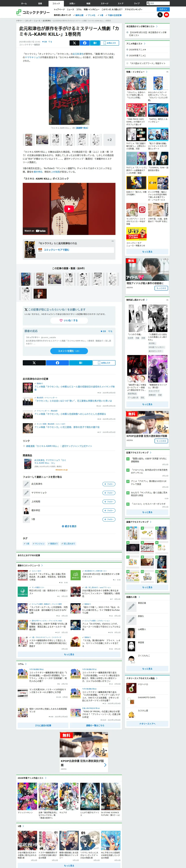
Task: Click the ghost avatar beside 林田球
Action: [131, 646]
